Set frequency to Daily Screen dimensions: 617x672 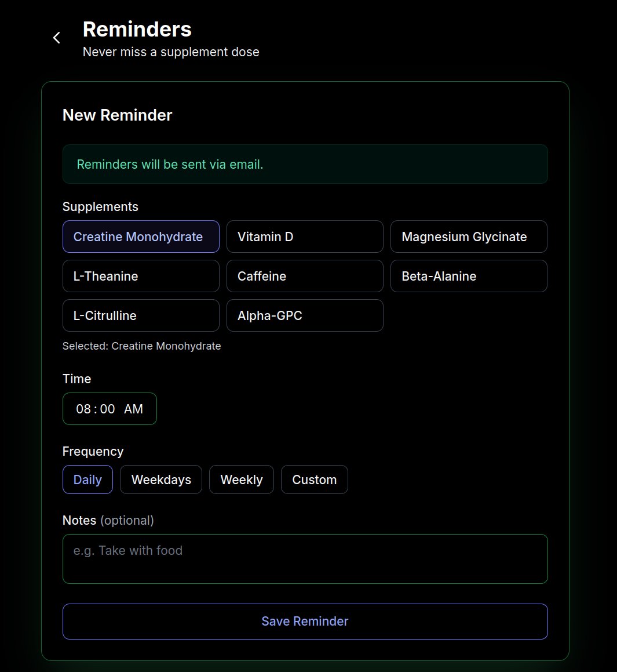point(88,480)
